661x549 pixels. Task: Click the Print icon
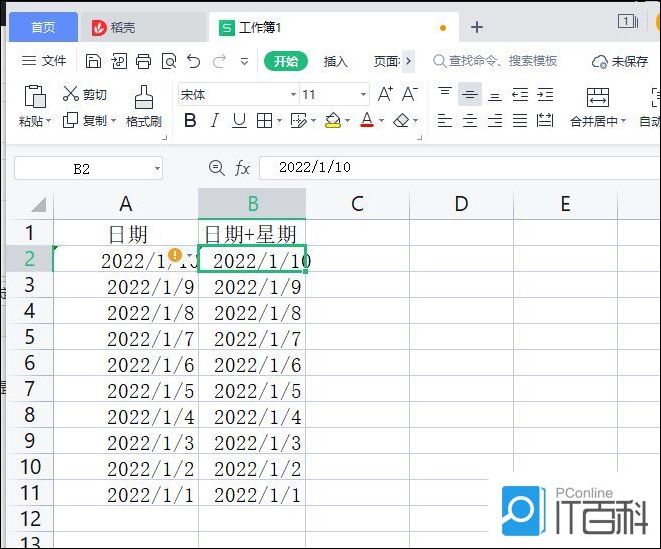(143, 62)
